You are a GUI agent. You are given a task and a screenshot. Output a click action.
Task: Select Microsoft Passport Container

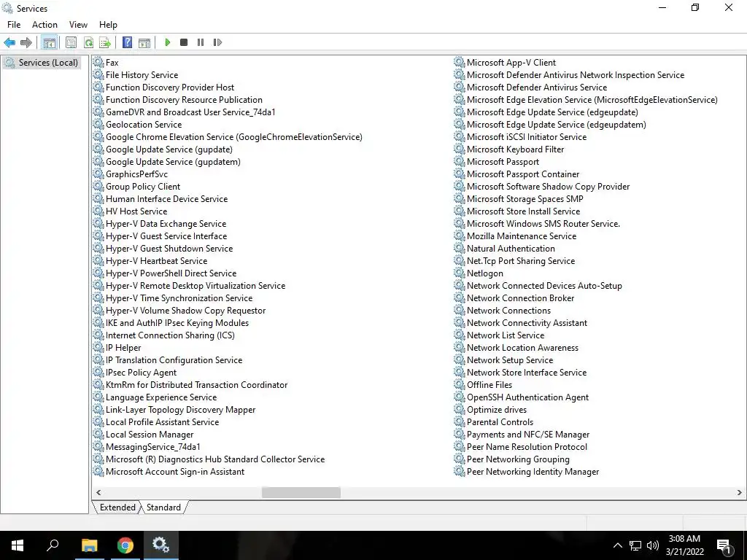tap(523, 174)
